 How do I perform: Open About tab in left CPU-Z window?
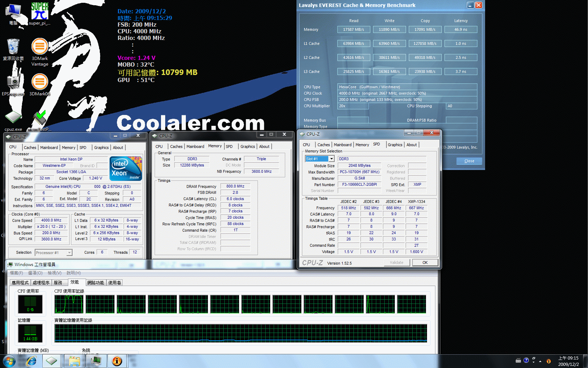click(118, 148)
